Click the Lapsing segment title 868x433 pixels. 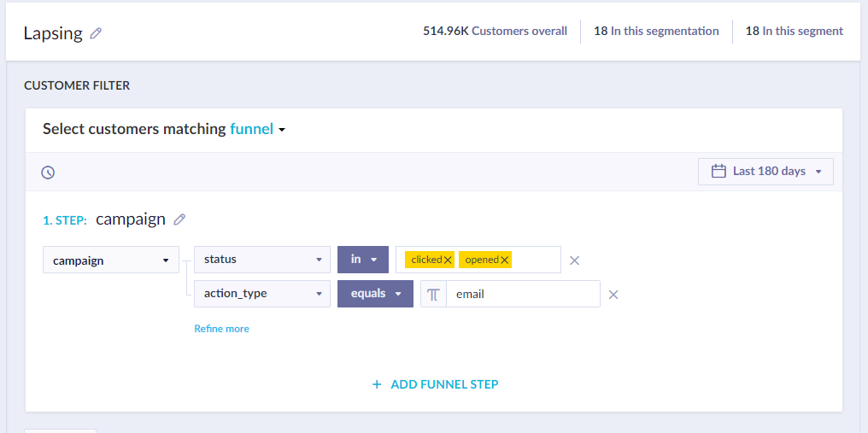(53, 33)
